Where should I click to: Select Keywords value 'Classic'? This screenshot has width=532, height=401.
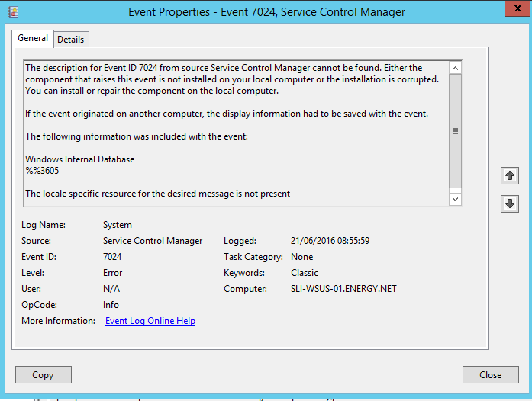(x=305, y=272)
